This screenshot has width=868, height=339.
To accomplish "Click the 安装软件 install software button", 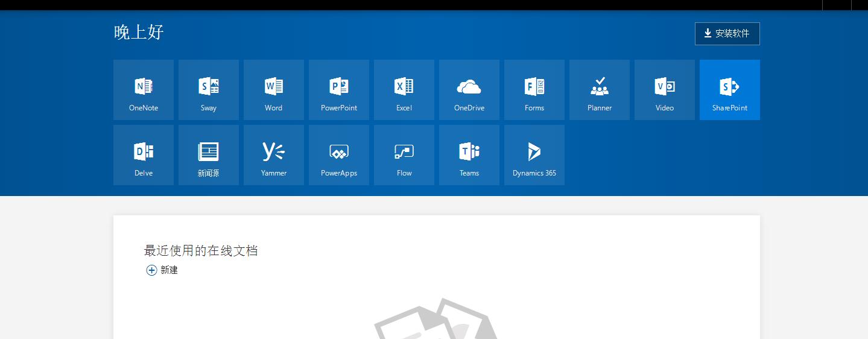I will (727, 34).
